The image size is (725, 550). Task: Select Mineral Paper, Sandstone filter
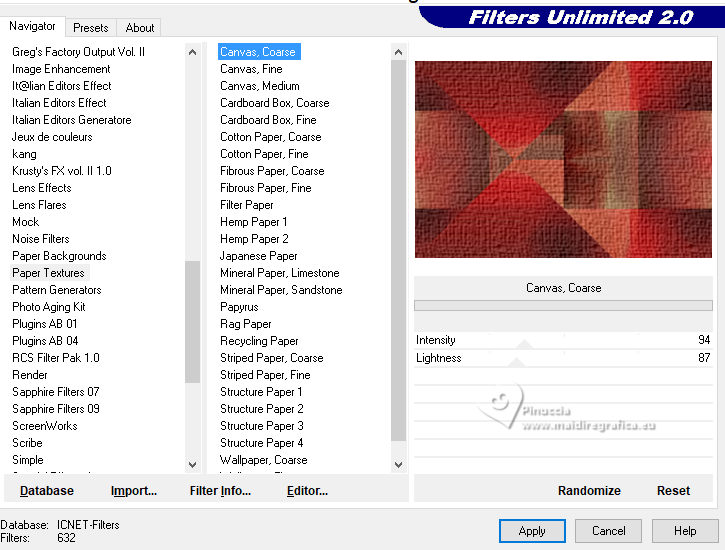281,290
